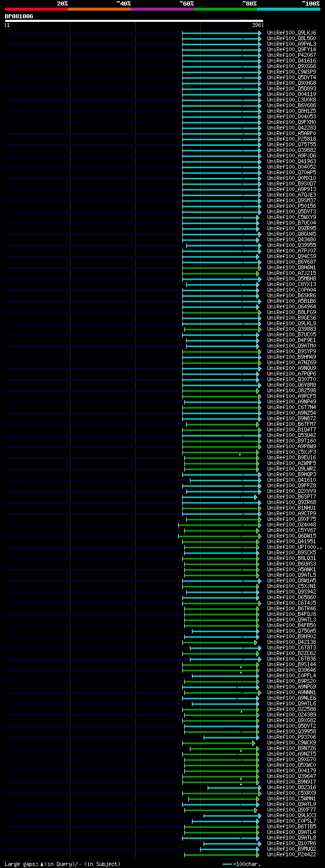The image size is (325, 868).
Task: Open hit UniRef100_Q42138
Action: tap(291, 642)
